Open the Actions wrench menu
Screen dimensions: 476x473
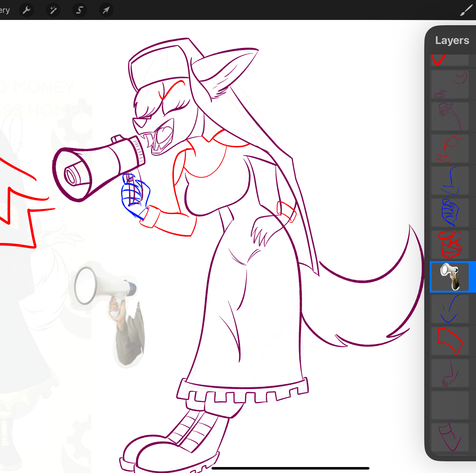(27, 10)
